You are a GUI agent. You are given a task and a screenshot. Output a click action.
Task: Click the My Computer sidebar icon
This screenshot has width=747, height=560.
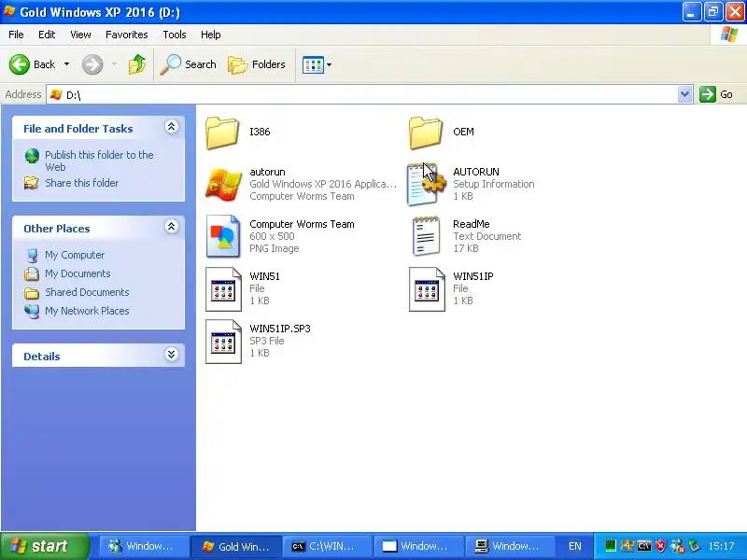[x=33, y=255]
